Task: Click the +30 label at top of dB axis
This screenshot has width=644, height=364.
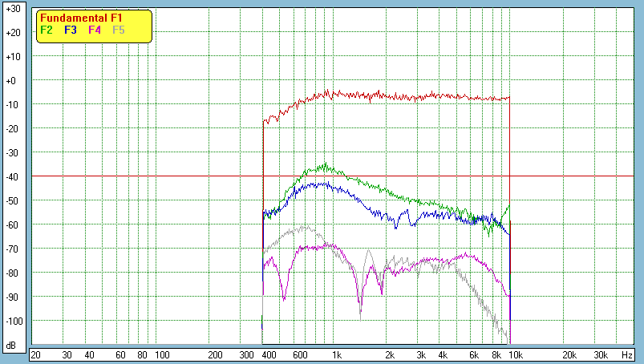Action: point(12,9)
